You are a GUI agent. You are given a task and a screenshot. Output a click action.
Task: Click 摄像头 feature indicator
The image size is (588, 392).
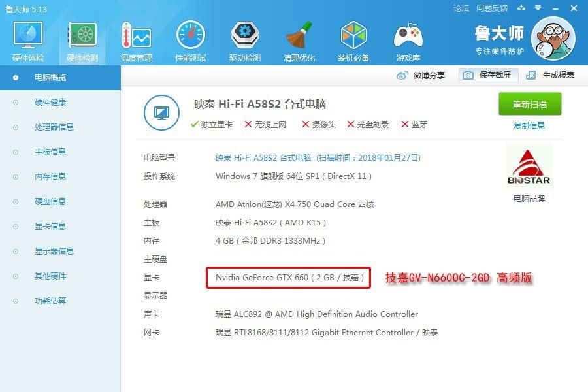click(x=319, y=125)
